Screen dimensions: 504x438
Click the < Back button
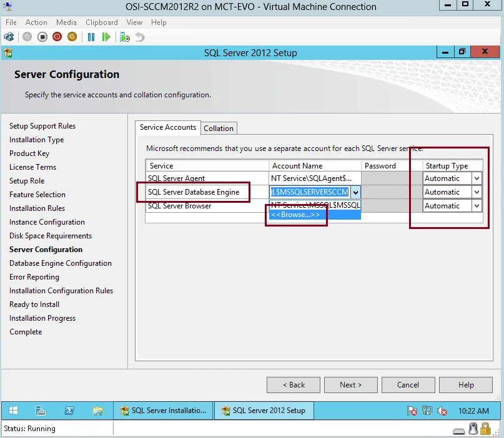294,385
